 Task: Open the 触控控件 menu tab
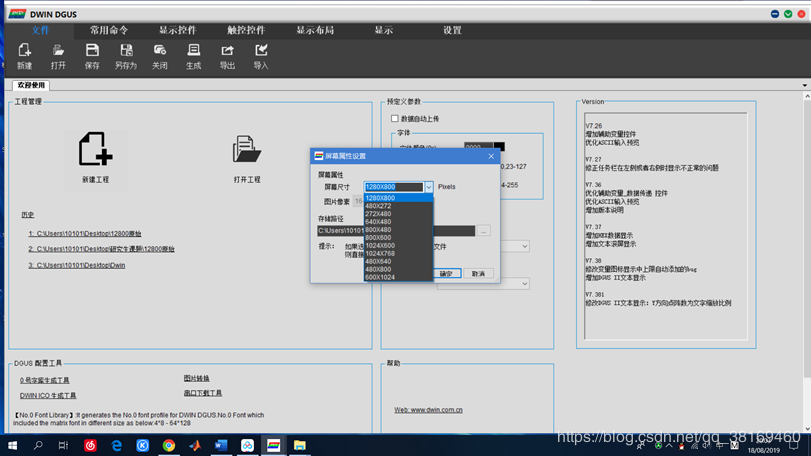[246, 31]
